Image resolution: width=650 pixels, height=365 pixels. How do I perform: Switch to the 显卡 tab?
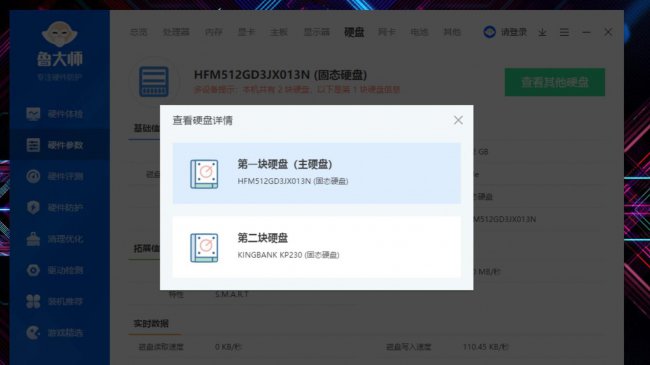tap(246, 32)
